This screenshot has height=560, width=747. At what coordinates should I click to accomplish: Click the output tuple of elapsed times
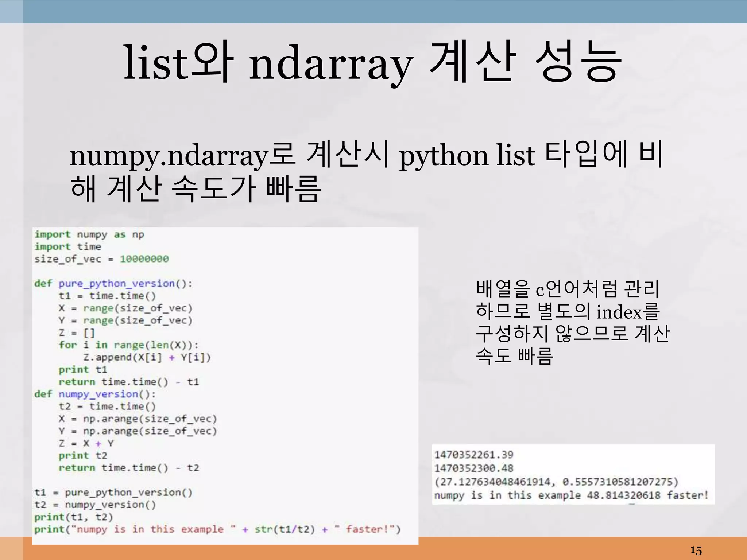click(x=556, y=482)
